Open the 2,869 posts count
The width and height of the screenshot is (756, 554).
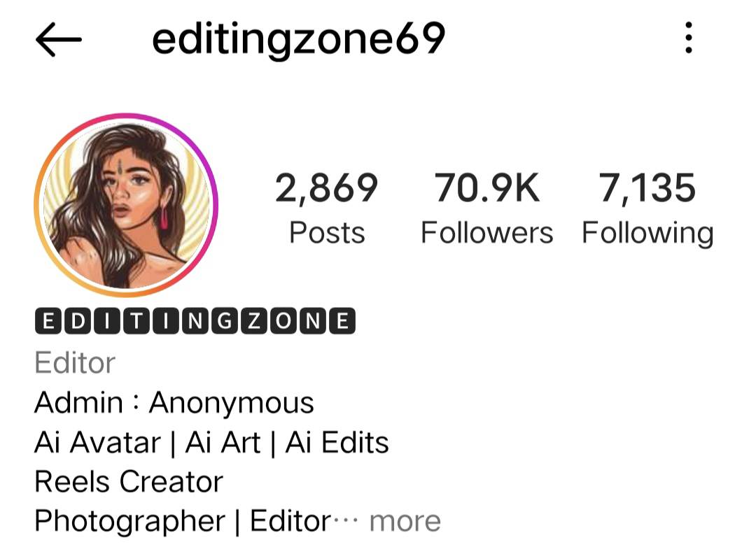[x=326, y=188]
